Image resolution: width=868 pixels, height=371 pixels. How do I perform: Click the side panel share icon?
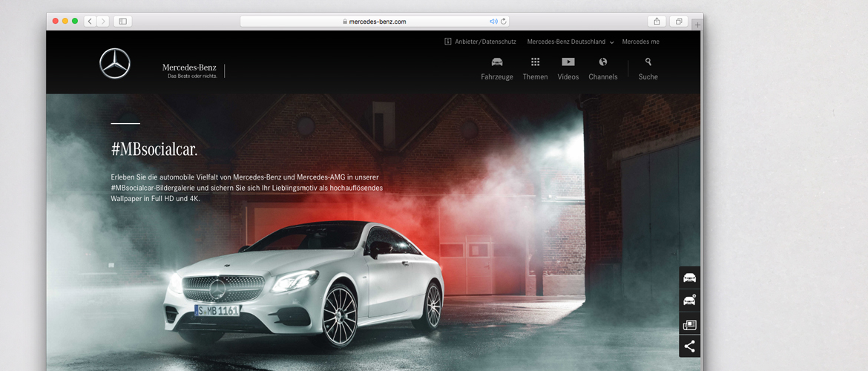pyautogui.click(x=690, y=347)
